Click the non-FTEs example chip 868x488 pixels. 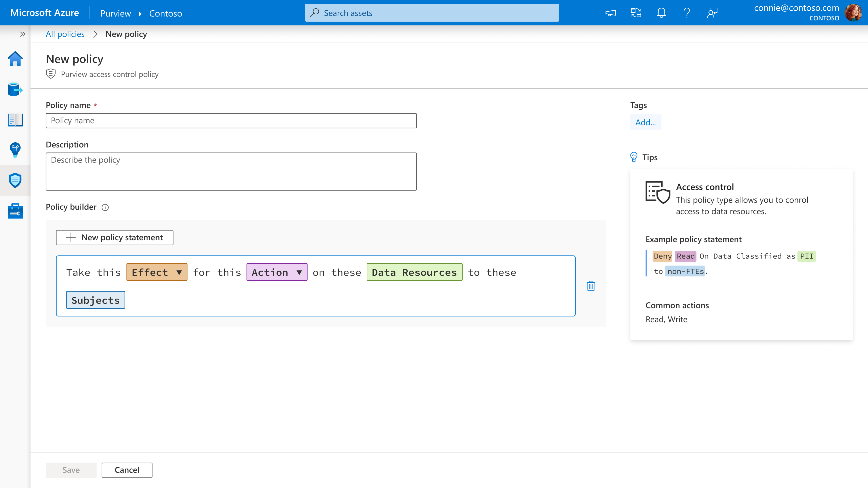click(685, 271)
